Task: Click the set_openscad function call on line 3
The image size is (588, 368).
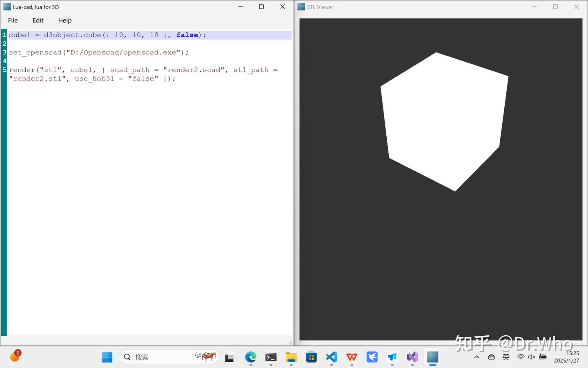Action: tap(35, 53)
